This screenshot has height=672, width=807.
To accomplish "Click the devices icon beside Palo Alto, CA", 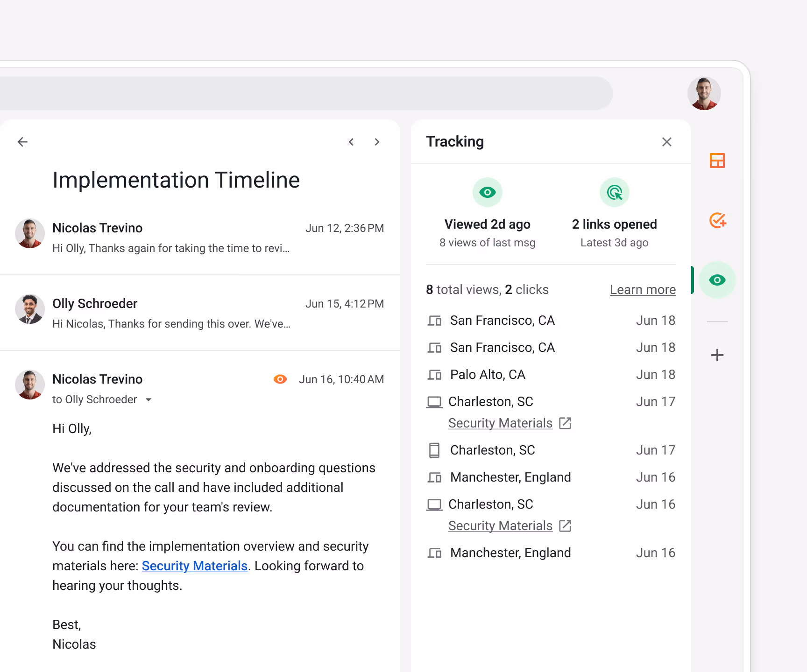I will pyautogui.click(x=435, y=375).
